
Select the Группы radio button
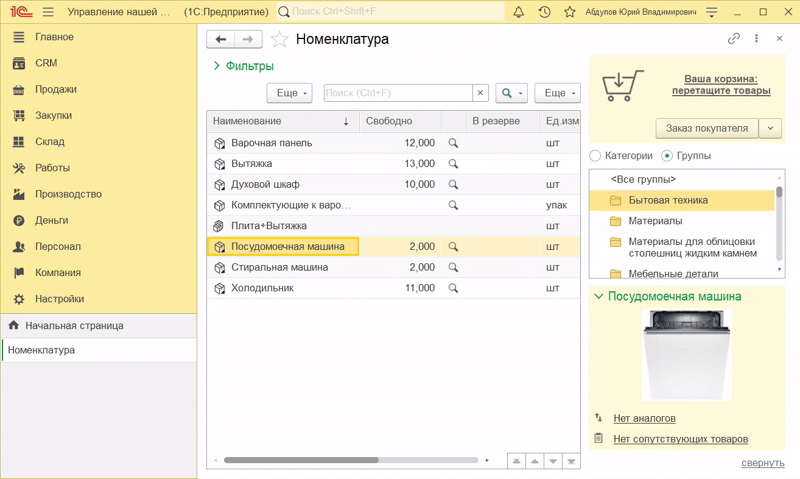click(x=667, y=156)
